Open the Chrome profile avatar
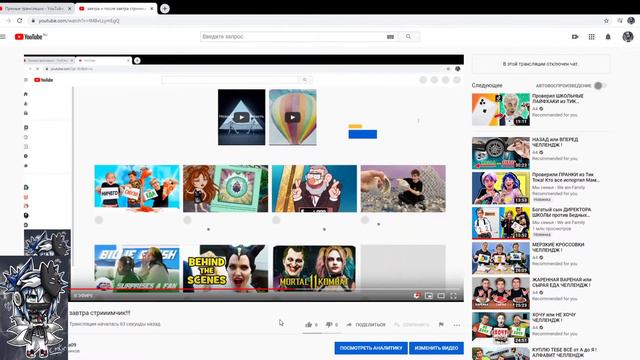The image size is (640, 360). (x=631, y=20)
